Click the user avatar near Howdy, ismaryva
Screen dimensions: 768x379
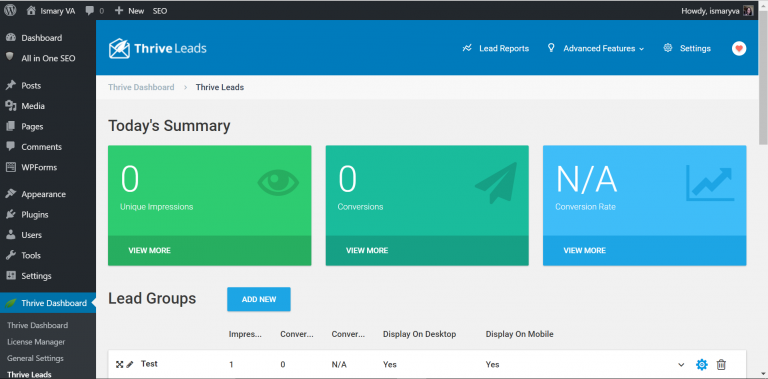[748, 11]
